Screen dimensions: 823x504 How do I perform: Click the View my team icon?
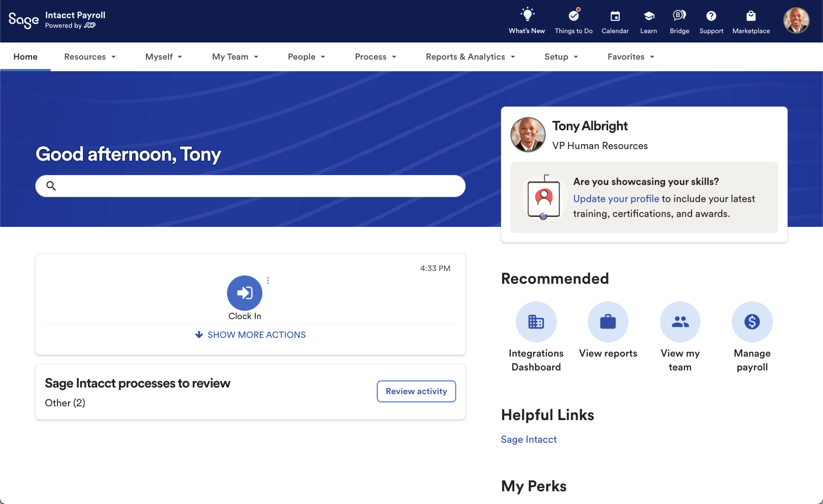click(680, 322)
